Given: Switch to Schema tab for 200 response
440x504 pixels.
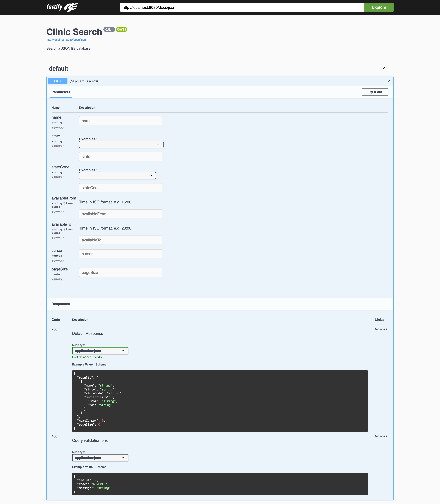Looking at the screenshot, I should tap(101, 364).
